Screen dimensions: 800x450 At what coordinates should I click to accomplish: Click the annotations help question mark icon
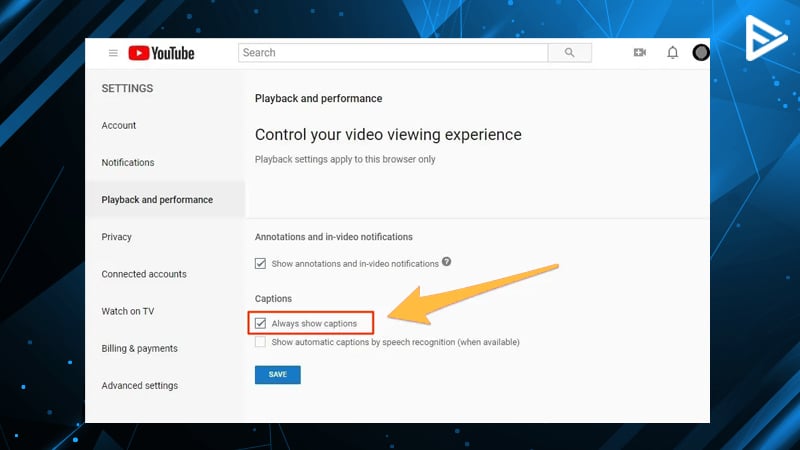point(446,262)
